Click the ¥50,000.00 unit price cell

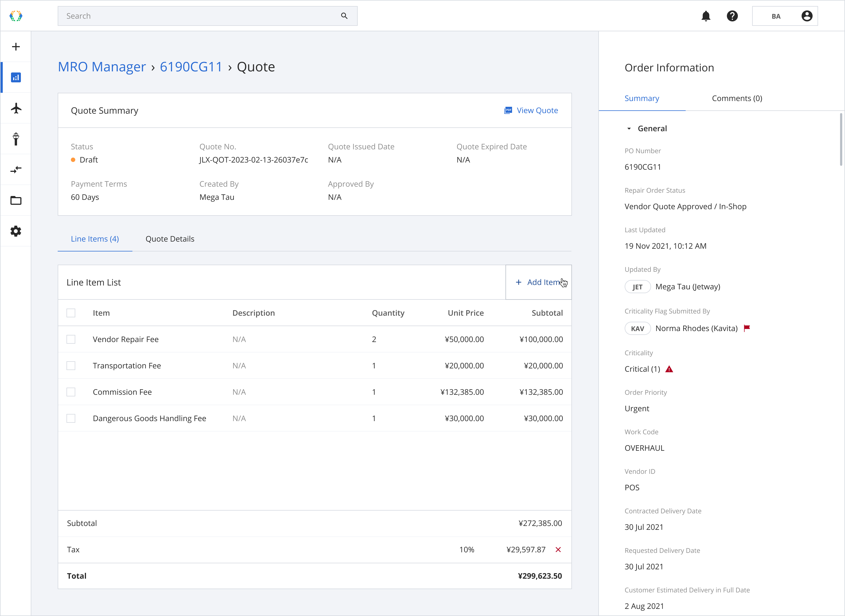(464, 339)
